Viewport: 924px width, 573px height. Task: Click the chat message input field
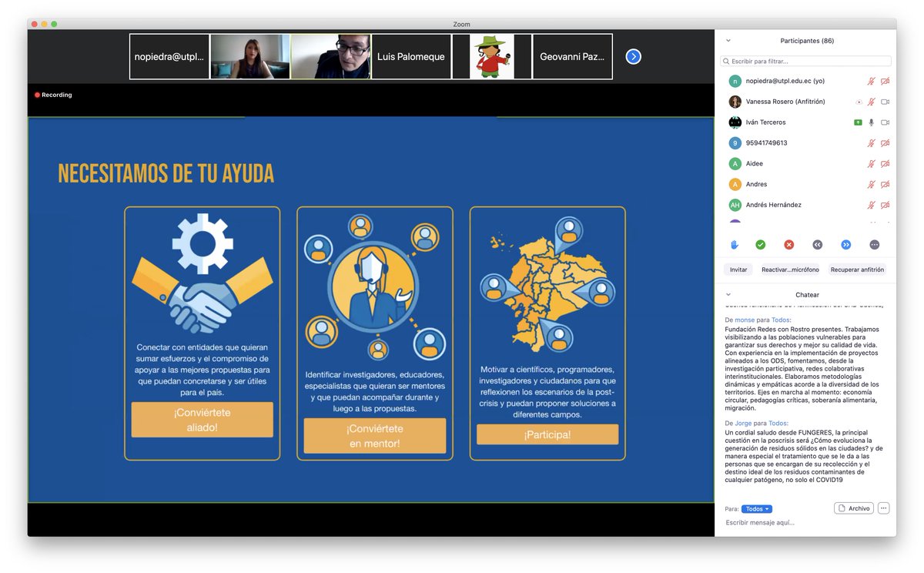point(806,523)
